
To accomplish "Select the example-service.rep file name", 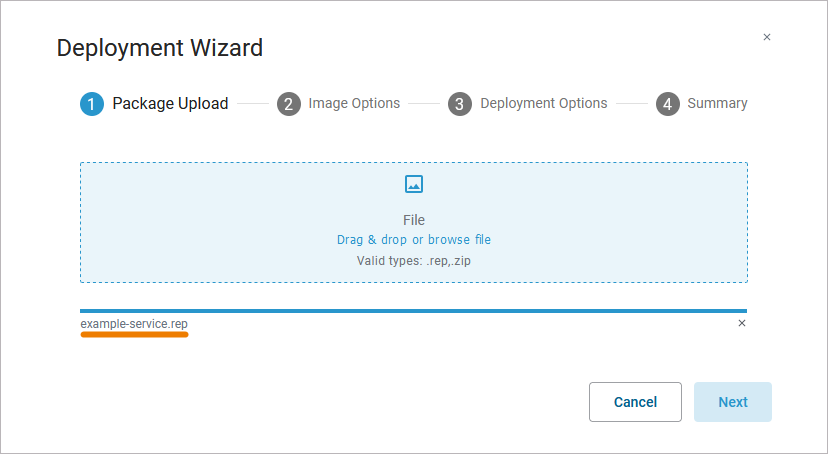I will tap(134, 324).
